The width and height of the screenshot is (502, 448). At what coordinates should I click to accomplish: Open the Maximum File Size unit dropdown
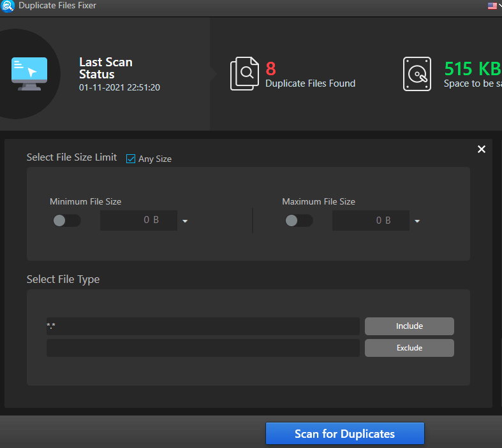[x=417, y=221]
